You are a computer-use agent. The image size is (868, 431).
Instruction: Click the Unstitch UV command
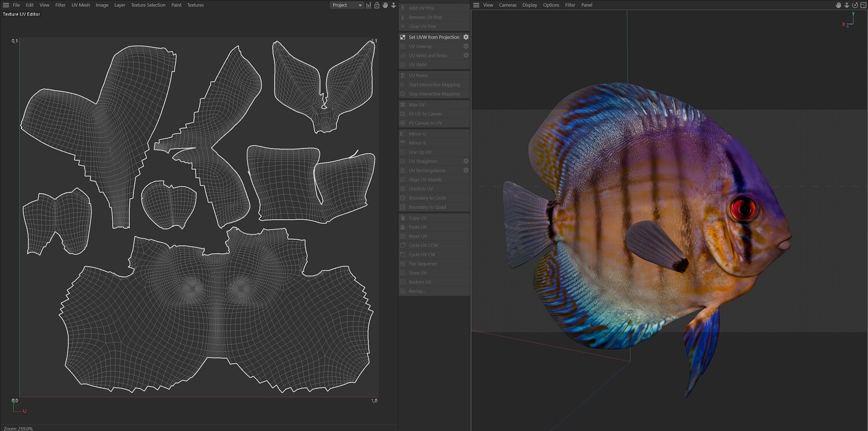(x=421, y=189)
